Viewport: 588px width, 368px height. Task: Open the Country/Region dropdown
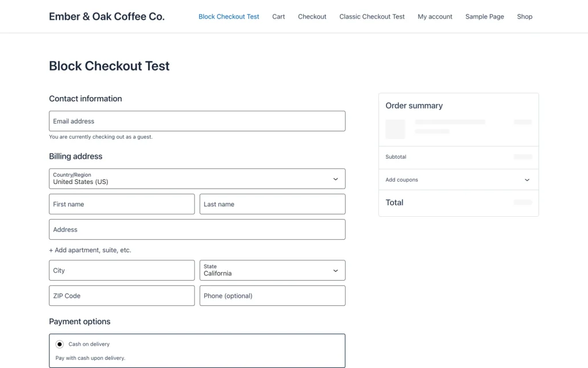click(x=198, y=179)
